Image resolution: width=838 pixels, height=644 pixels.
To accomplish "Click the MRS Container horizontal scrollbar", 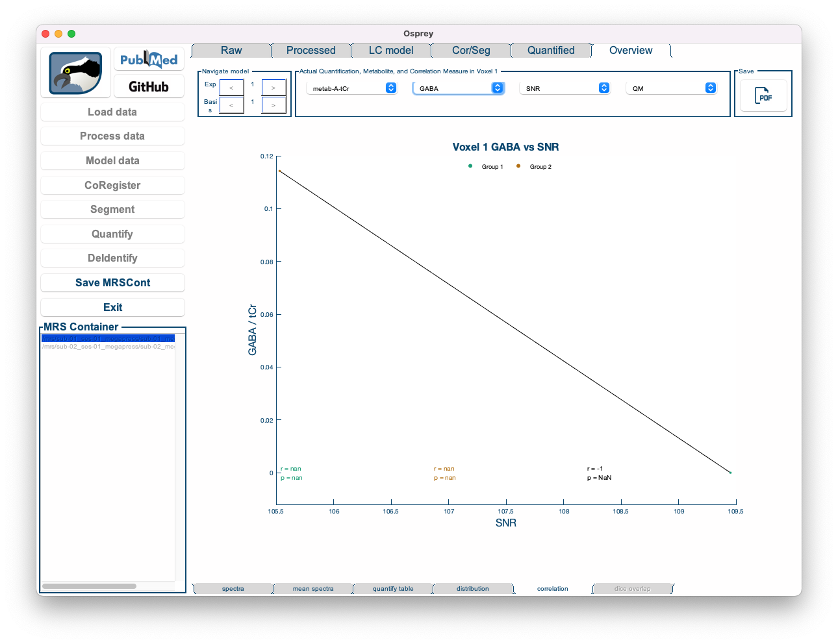I will (89, 586).
